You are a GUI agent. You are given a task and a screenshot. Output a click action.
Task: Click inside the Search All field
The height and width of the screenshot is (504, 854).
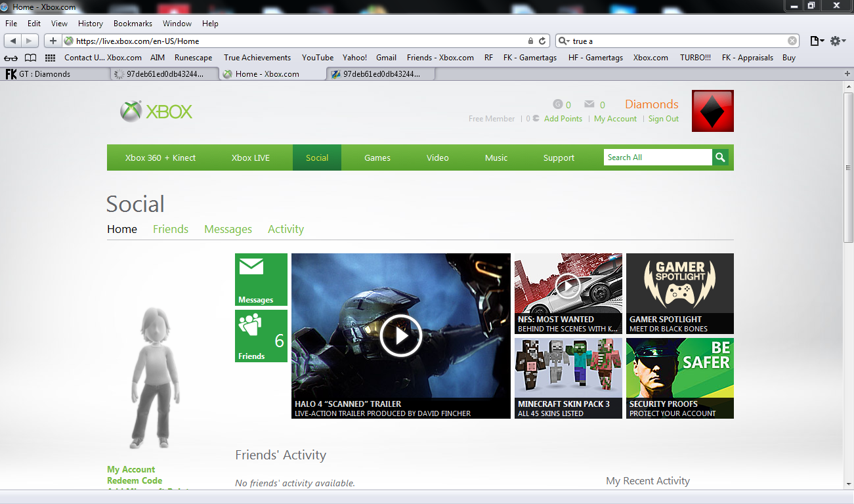[658, 157]
